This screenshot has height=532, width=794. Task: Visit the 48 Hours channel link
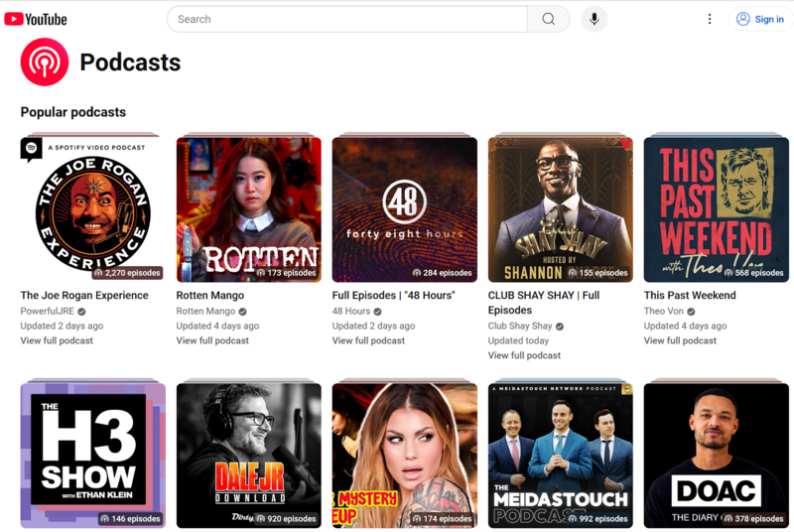click(351, 311)
